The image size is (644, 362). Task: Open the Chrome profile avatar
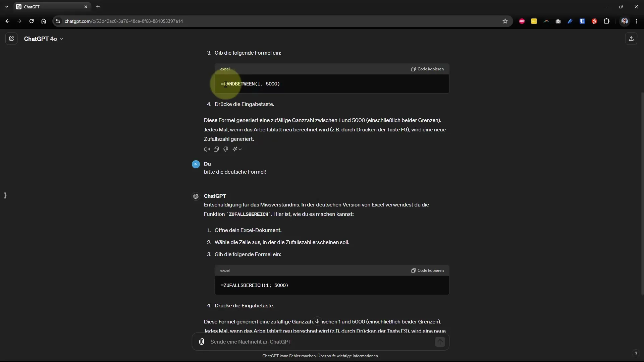coord(624,21)
